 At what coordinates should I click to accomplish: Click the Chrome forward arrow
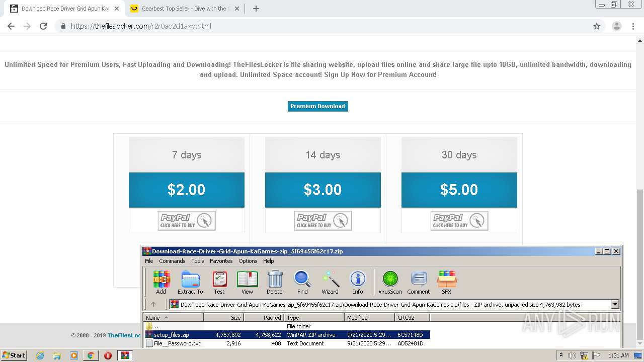click(x=27, y=26)
